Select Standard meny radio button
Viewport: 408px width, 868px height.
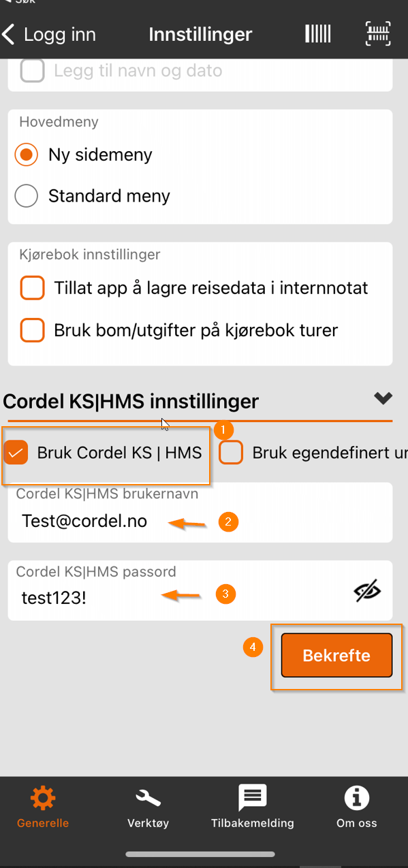click(x=26, y=196)
